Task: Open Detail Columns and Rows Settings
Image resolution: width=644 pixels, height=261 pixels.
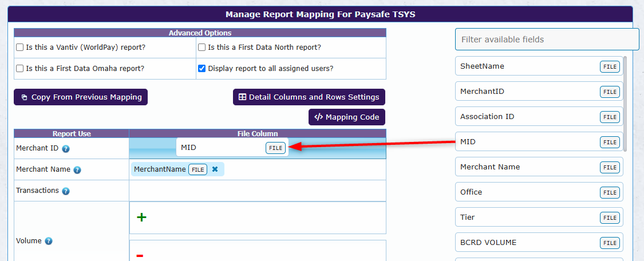Action: point(309,97)
